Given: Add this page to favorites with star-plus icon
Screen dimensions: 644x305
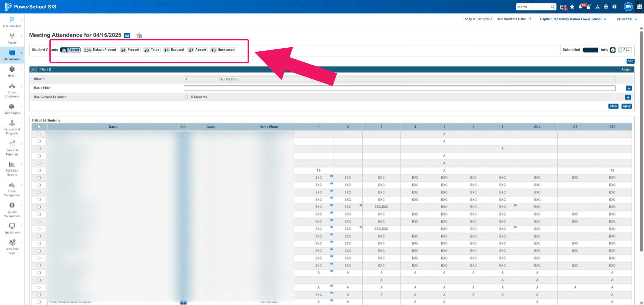Looking at the screenshot, I should pyautogui.click(x=139, y=35).
